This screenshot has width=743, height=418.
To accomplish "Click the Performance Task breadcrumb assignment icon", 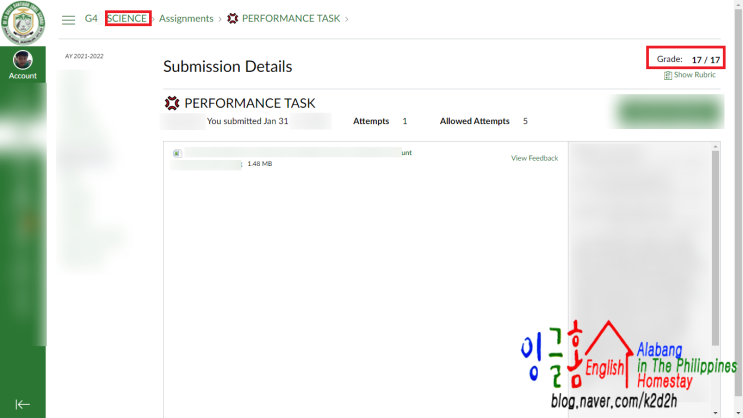I will pos(232,18).
